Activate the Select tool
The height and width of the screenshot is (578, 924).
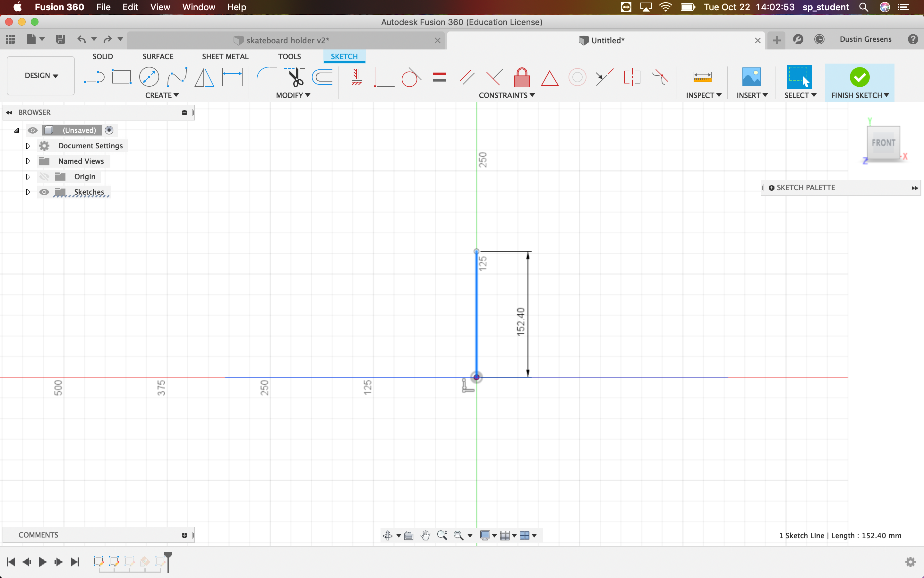point(799,77)
